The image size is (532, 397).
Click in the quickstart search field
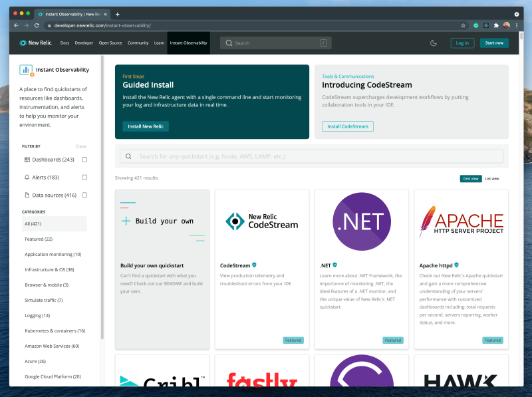313,156
